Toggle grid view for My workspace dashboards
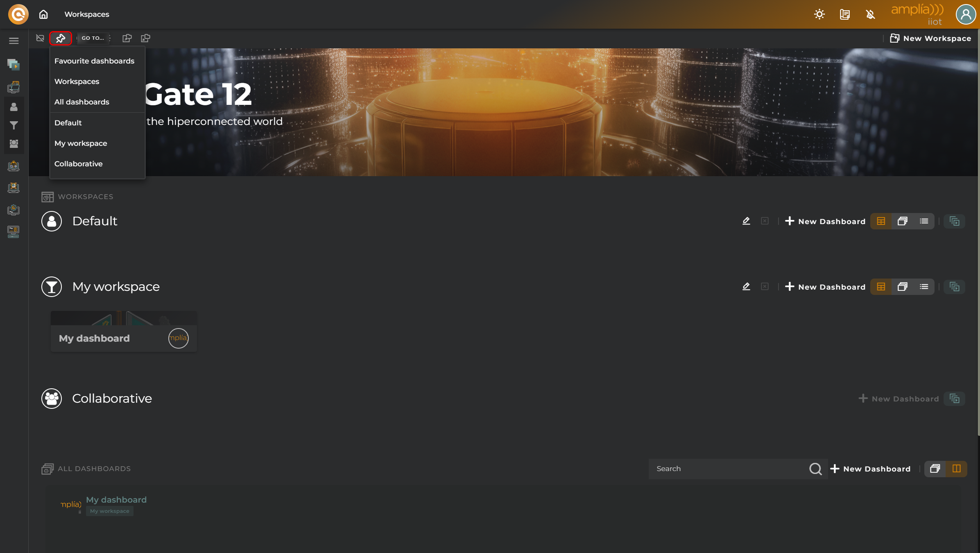This screenshot has width=980, height=553. 880,286
